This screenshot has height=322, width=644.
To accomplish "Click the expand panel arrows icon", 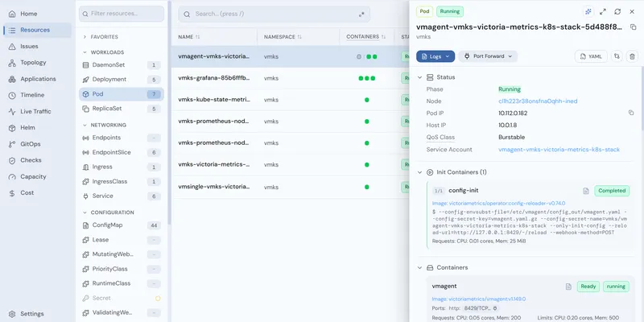I will pos(602,11).
